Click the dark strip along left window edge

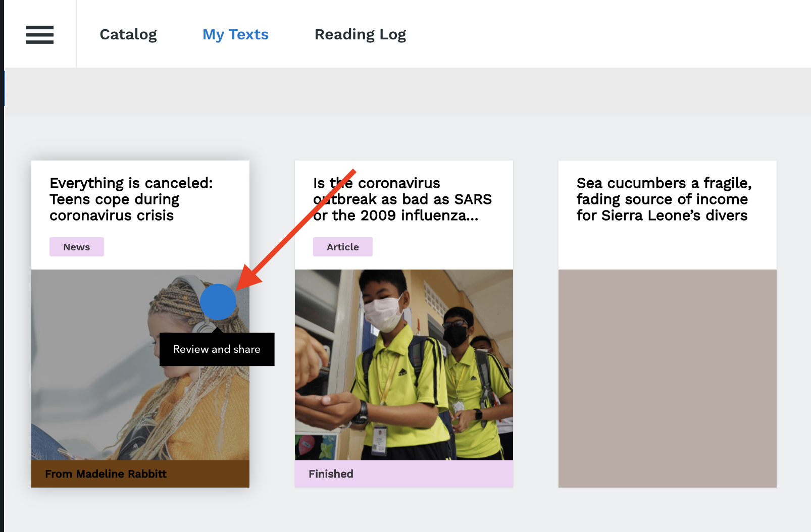pos(2,303)
